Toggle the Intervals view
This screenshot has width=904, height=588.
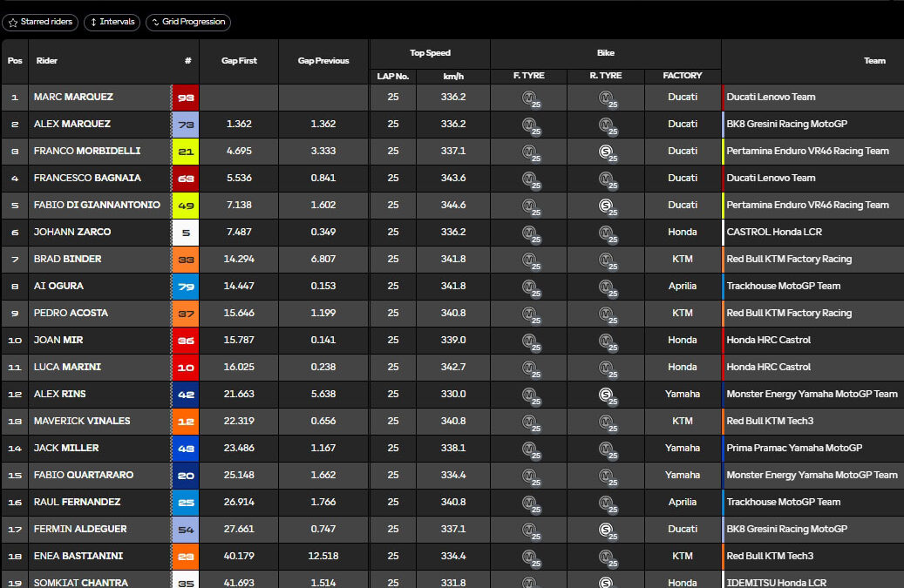tap(112, 23)
